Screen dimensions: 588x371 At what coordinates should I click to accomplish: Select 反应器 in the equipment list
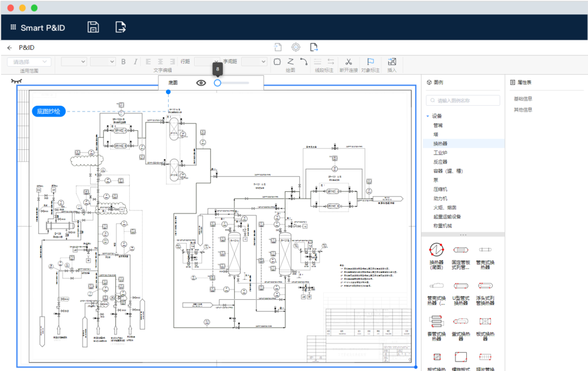[440, 161]
